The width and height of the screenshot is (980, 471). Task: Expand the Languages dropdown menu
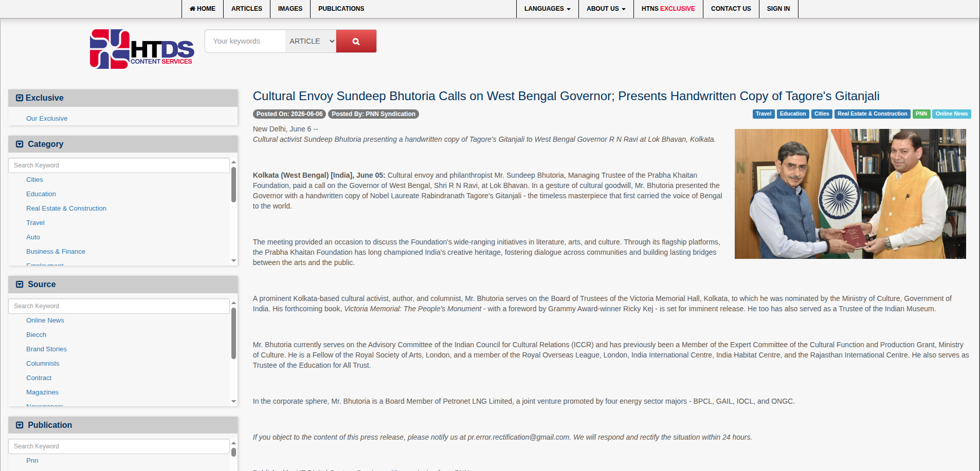click(547, 9)
